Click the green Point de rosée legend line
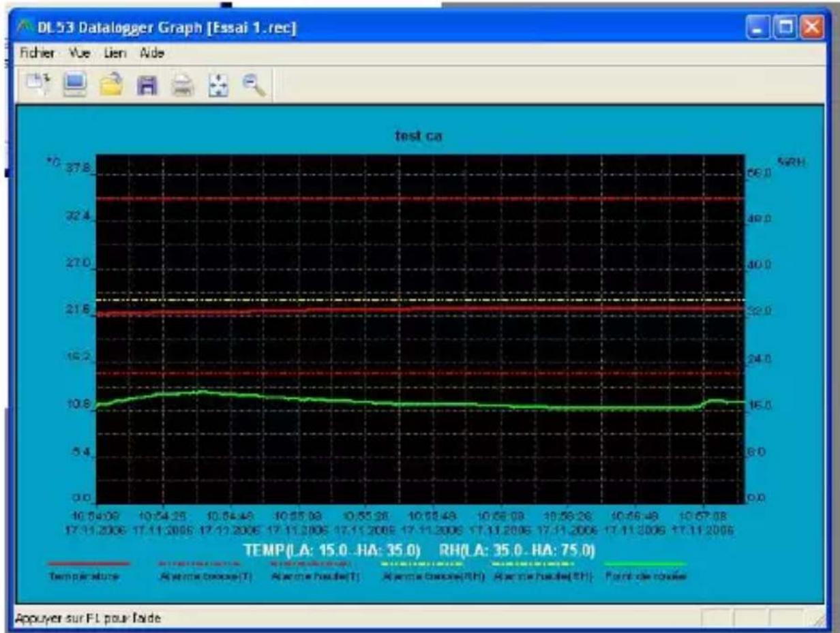This screenshot has width=840, height=633. click(x=646, y=563)
